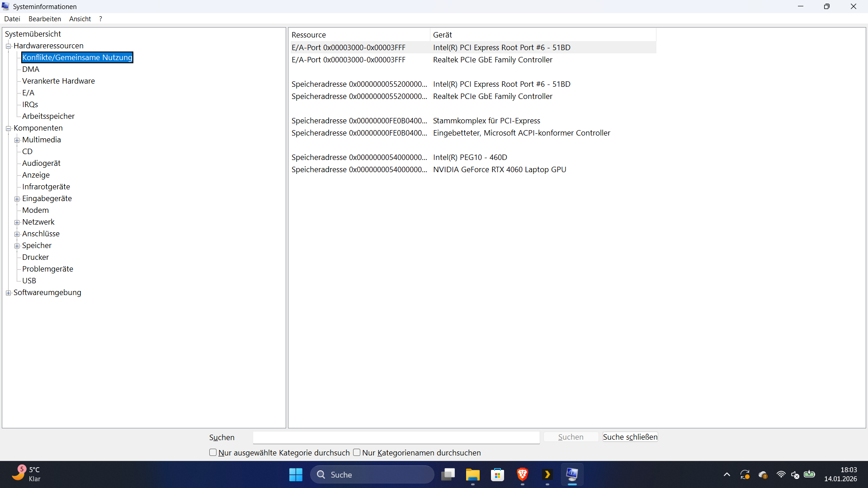Screen dimensions: 868x488
Task: Click the pending update icon in the tray
Action: click(745, 474)
